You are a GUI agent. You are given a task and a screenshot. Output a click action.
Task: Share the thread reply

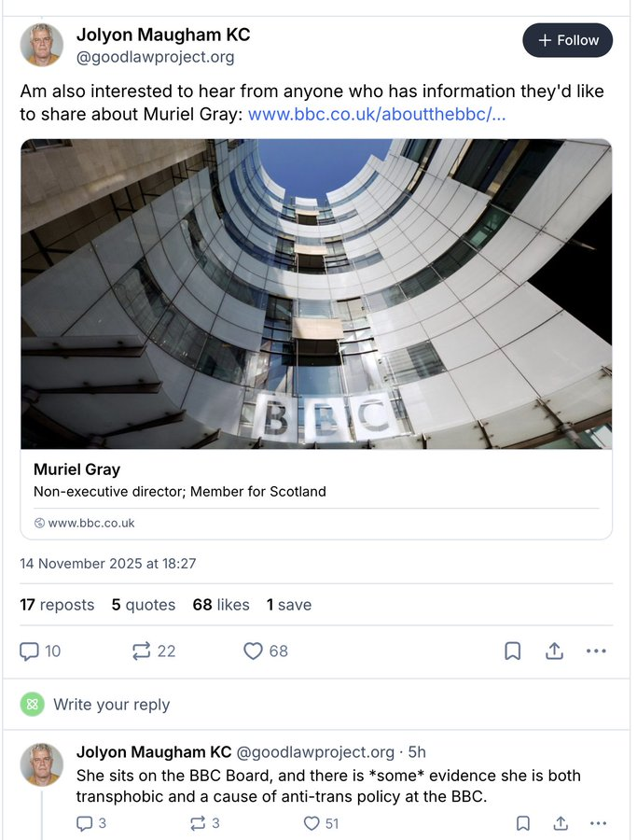click(561, 823)
